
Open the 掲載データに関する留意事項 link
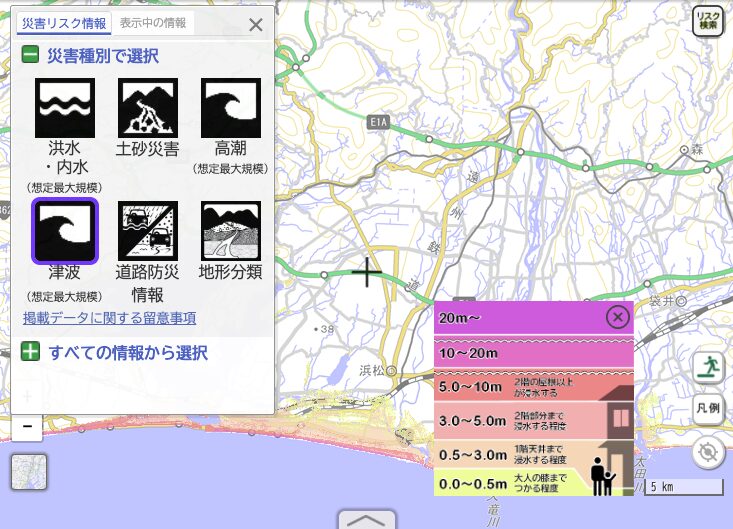[x=109, y=318]
